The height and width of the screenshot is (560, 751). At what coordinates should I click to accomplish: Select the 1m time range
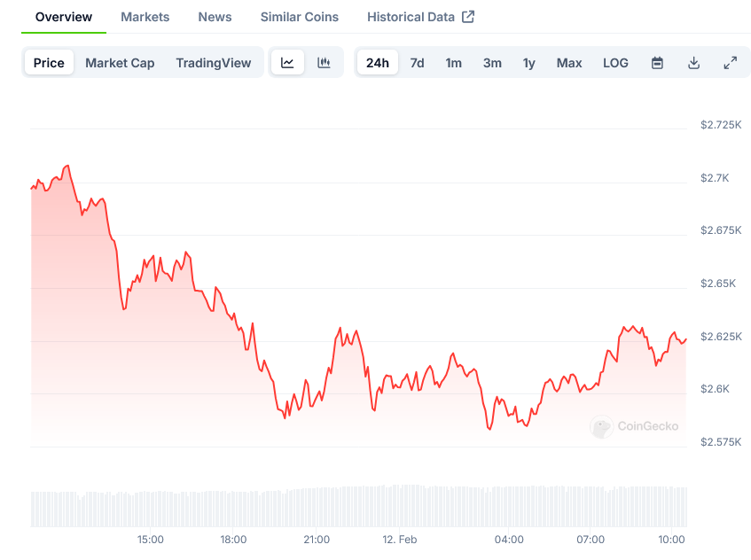coord(454,63)
